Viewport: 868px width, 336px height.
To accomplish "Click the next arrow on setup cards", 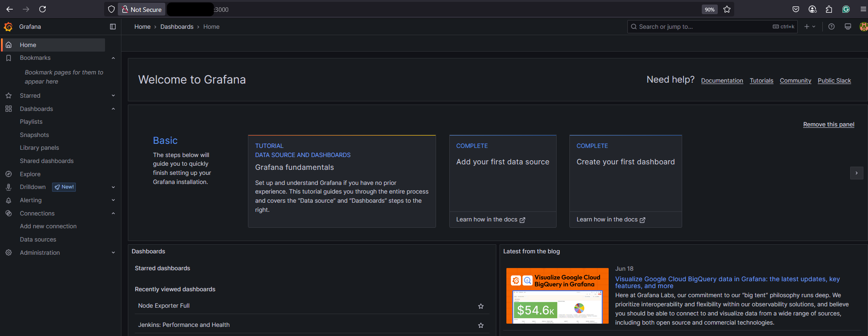I will tap(856, 173).
